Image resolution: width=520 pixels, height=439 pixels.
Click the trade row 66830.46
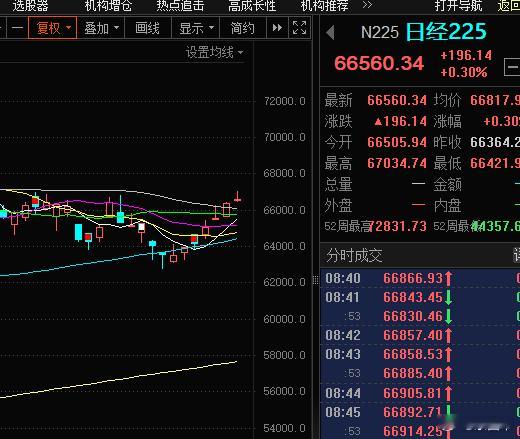pyautogui.click(x=420, y=316)
